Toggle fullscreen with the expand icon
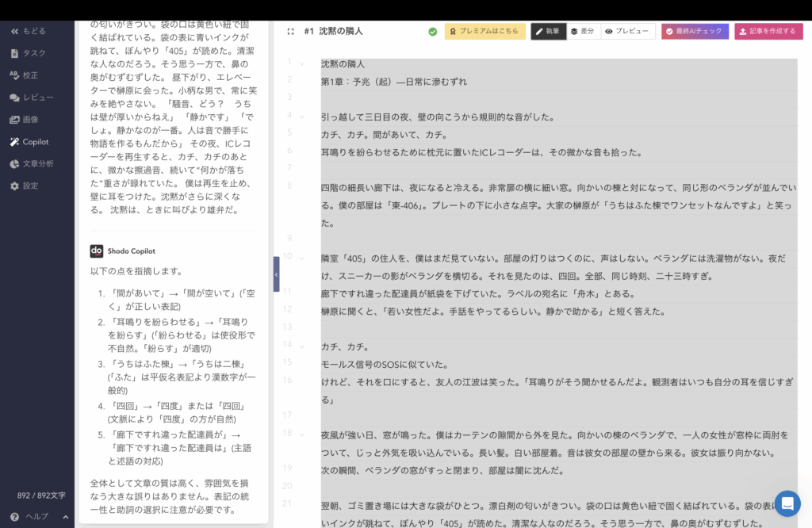 pos(288,32)
